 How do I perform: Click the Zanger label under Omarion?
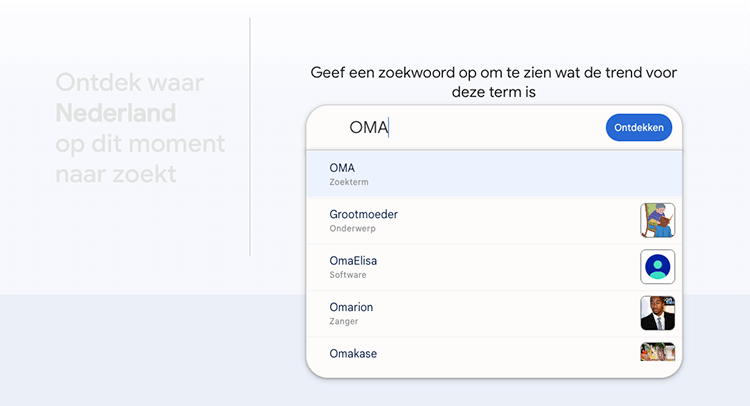[x=344, y=321]
